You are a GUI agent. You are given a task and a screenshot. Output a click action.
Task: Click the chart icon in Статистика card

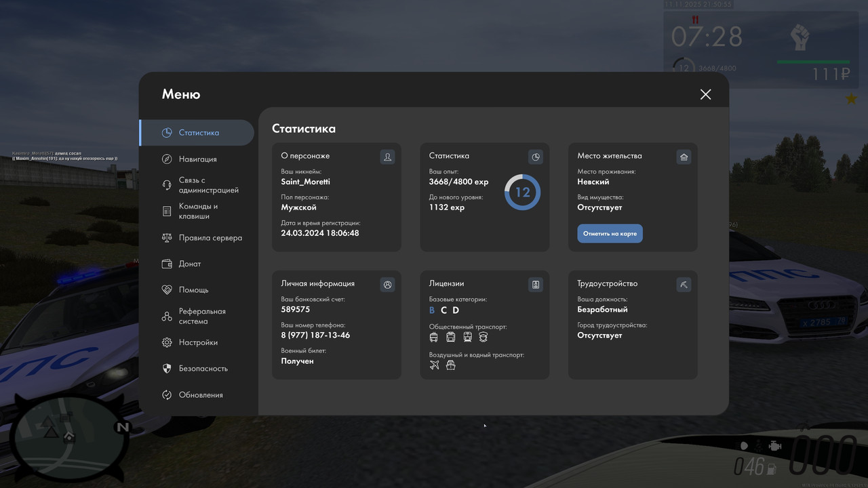click(536, 157)
